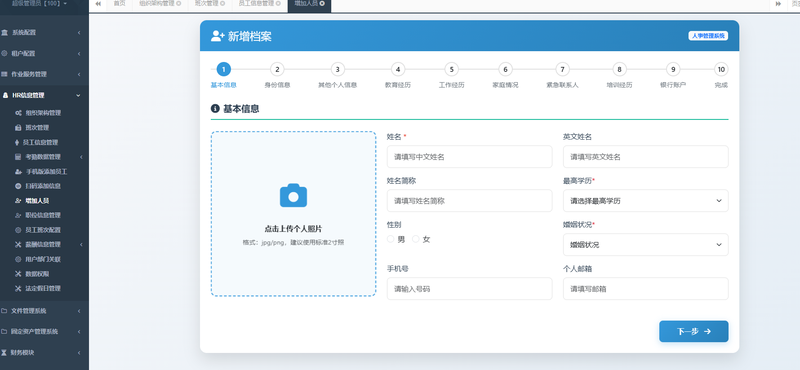Collapse the HR信息管理 sidebar menu
This screenshot has height=370, width=800.
click(x=44, y=95)
